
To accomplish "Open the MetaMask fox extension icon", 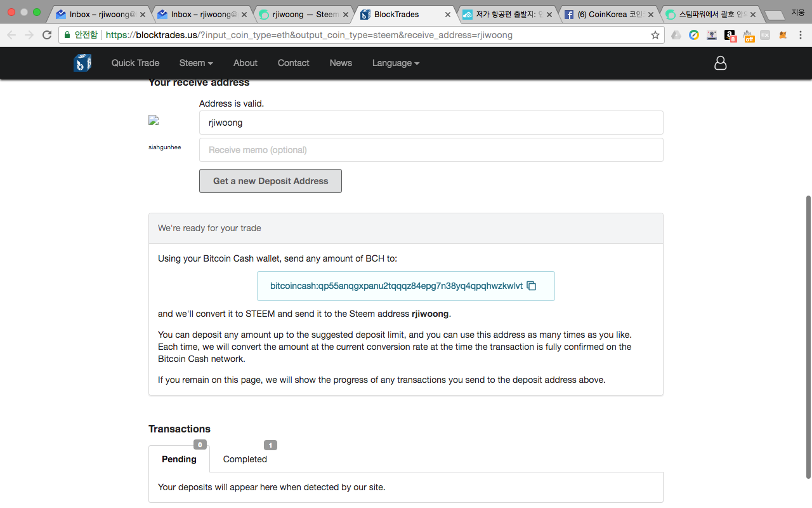I will pos(783,35).
